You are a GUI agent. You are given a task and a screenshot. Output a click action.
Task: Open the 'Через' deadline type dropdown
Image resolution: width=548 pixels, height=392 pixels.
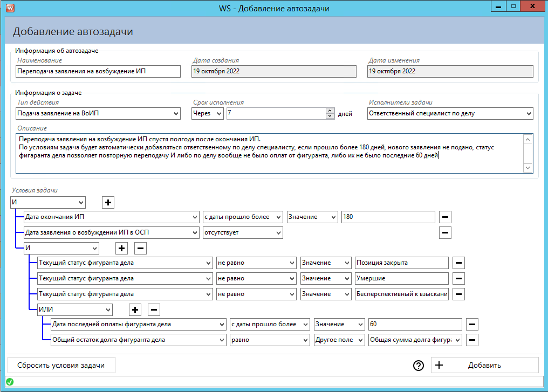208,113
